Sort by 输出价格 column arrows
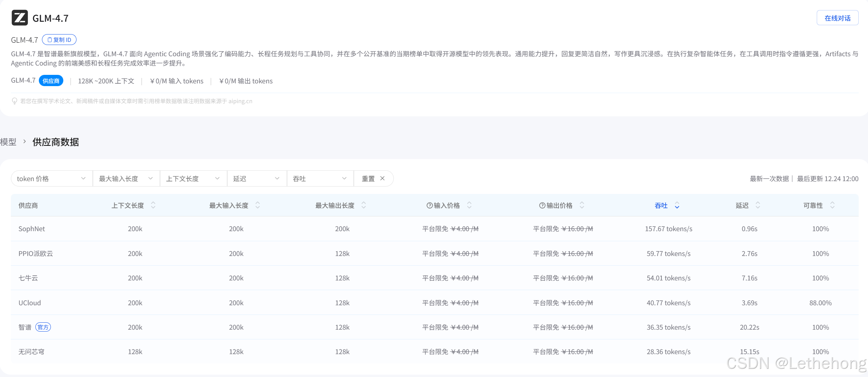Image resolution: width=868 pixels, height=377 pixels. click(582, 205)
